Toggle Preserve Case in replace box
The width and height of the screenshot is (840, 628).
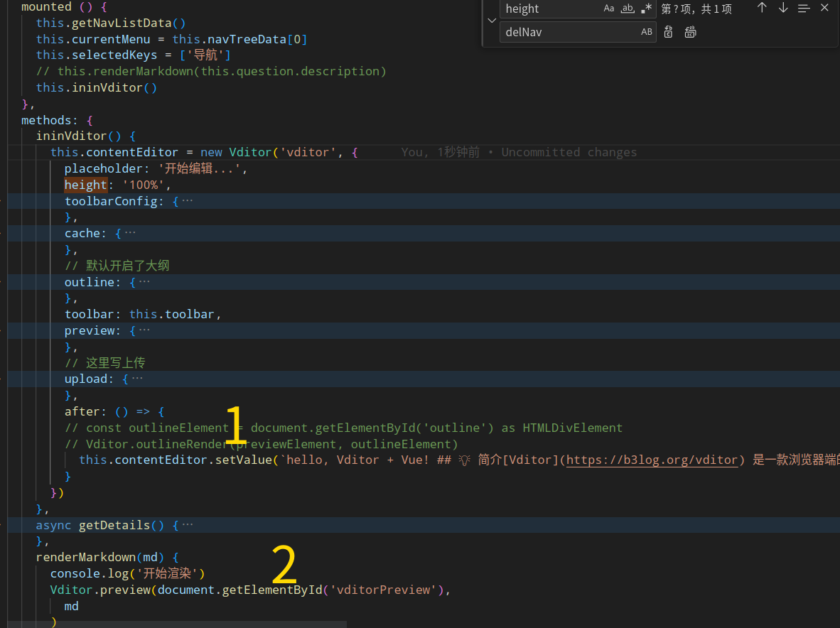pos(646,32)
